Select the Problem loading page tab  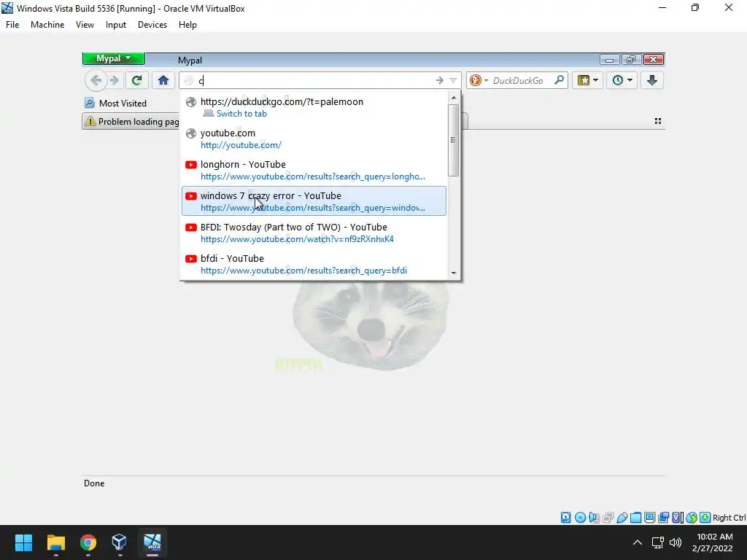[131, 122]
